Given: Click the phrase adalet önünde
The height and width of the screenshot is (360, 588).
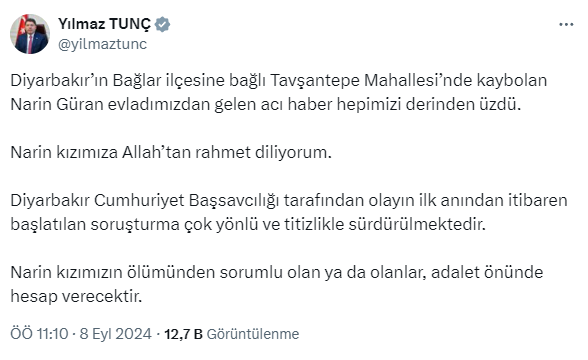Looking at the screenshot, I should 487,272.
